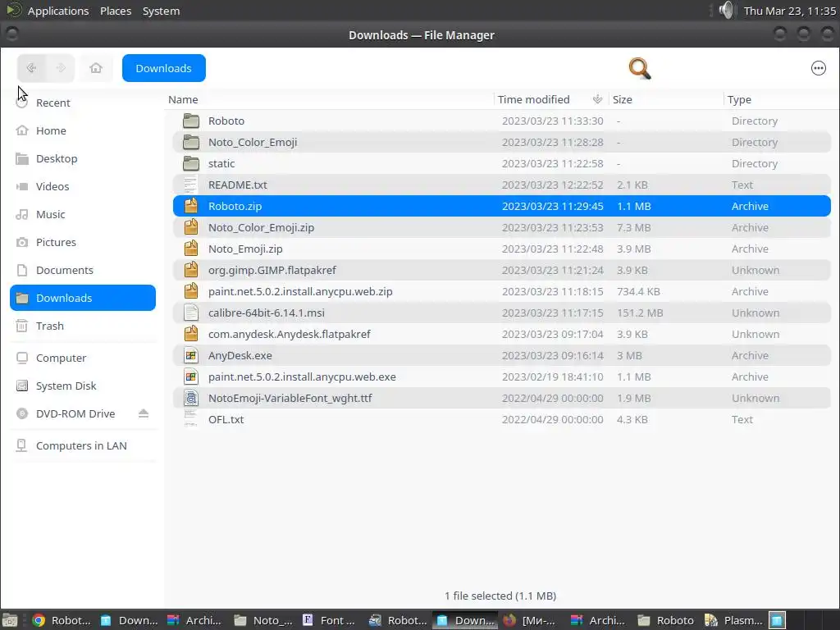
Task: Click the README.txt file icon
Action: click(x=190, y=185)
